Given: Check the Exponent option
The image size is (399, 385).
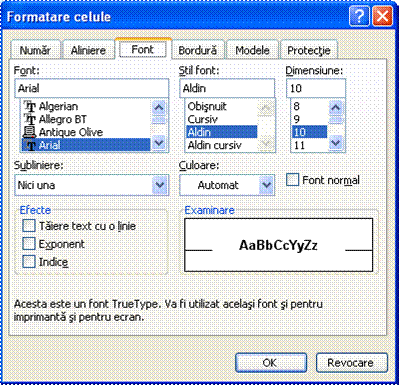Looking at the screenshot, I should (29, 244).
